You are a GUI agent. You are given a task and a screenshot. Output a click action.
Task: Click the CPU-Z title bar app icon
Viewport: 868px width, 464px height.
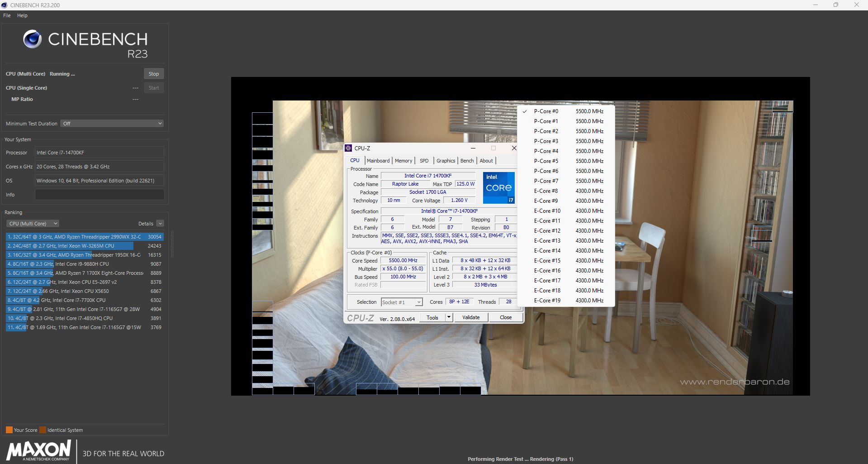coord(348,148)
